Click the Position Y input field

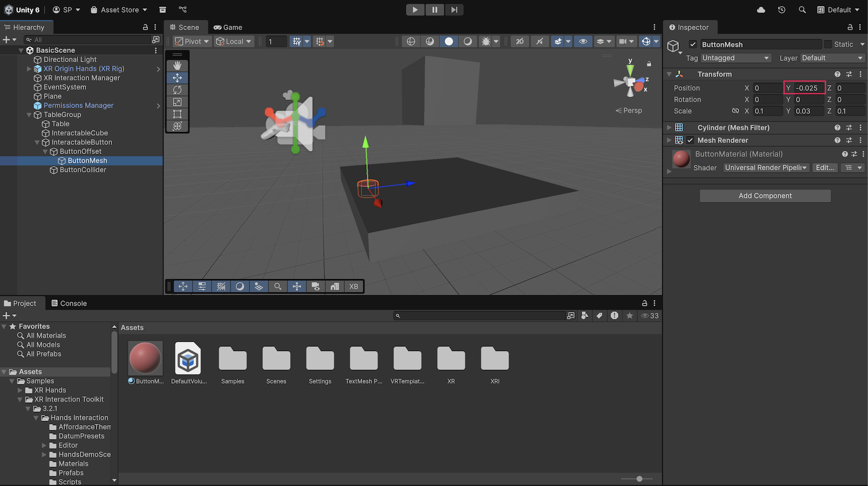tap(809, 88)
